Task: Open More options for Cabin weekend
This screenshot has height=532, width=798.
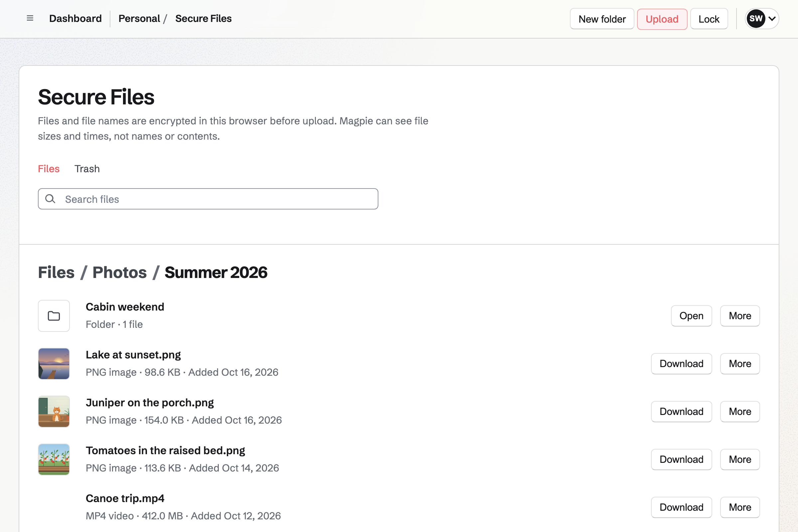Action: click(740, 316)
